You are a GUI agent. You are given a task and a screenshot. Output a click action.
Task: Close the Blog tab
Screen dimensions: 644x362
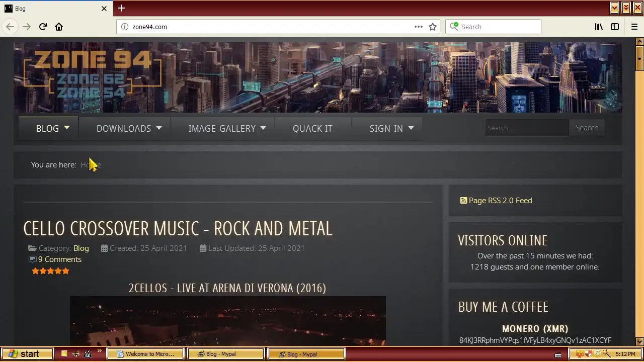click(104, 9)
